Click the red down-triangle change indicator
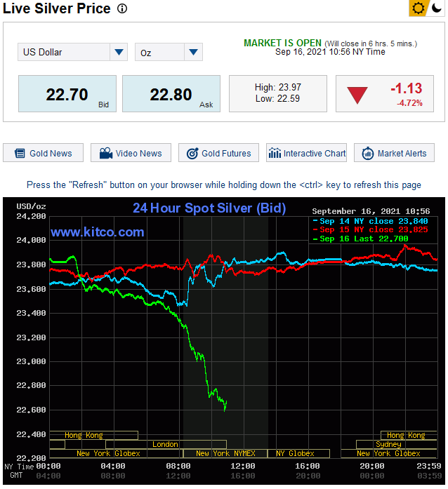This screenshot has width=448, height=489. (x=357, y=95)
